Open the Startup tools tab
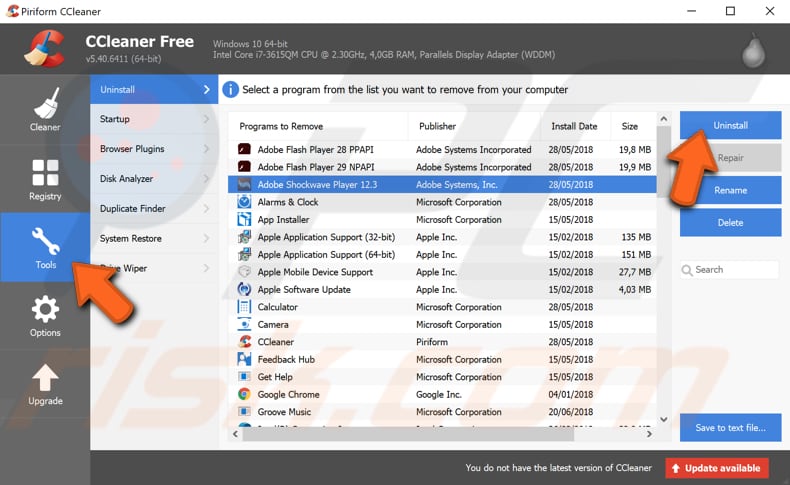 154,119
